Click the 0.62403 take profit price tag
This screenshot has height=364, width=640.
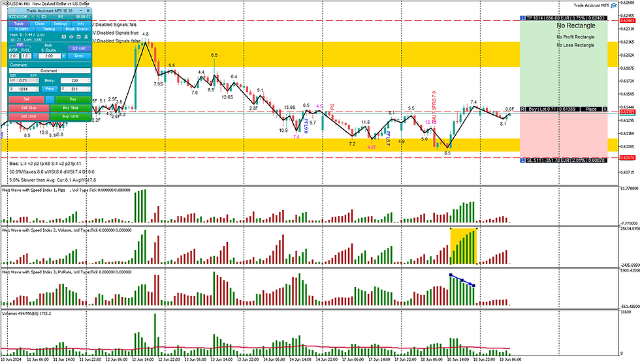pyautogui.click(x=627, y=20)
